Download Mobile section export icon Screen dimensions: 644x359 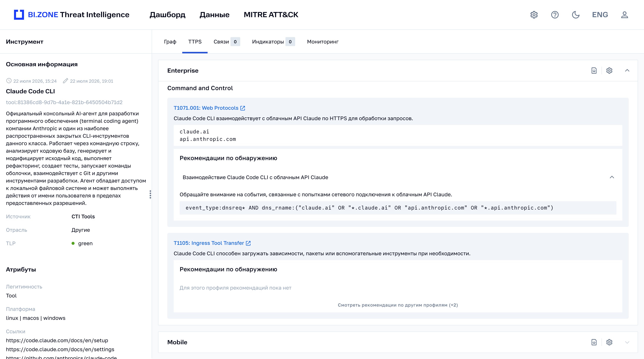(x=594, y=342)
